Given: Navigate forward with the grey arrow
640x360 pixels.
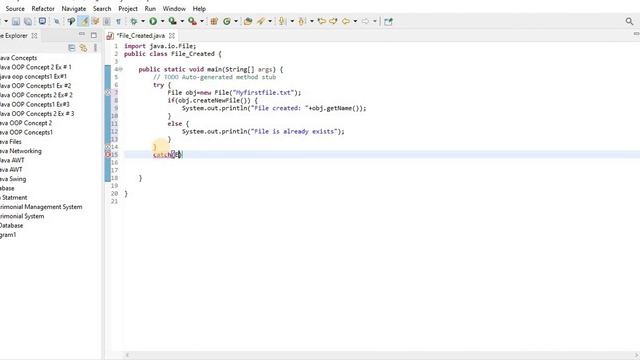Looking at the screenshot, I should (365, 21).
